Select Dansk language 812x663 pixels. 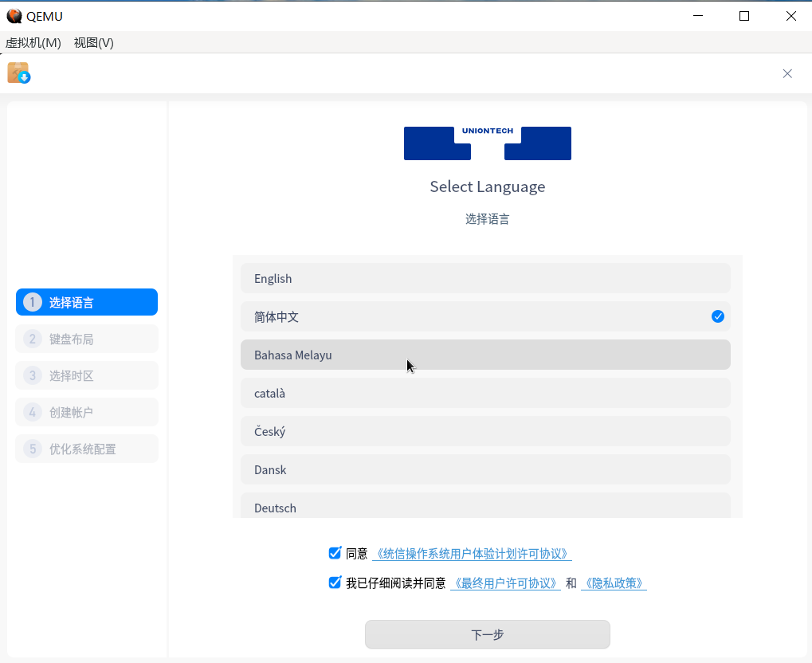[485, 470]
